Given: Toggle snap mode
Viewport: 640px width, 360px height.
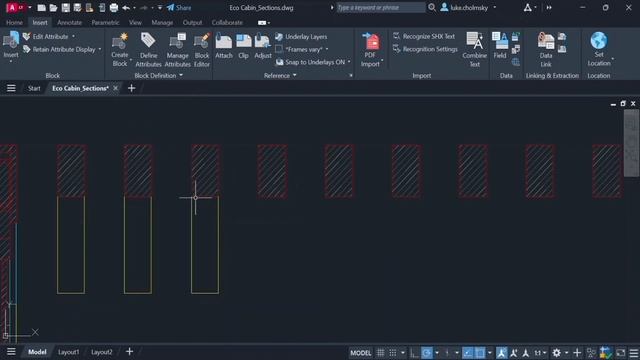Looking at the screenshot, I should coord(393,353).
